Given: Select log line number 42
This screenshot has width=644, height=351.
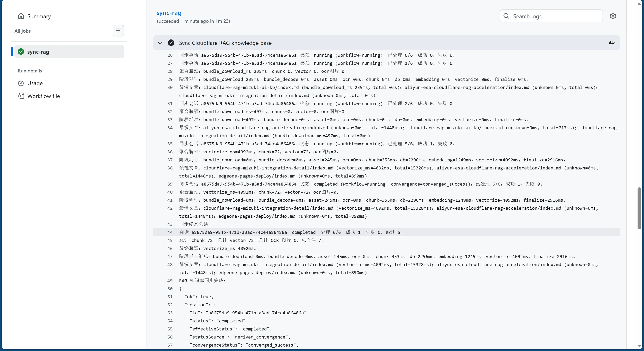Looking at the screenshot, I should pos(170,208).
